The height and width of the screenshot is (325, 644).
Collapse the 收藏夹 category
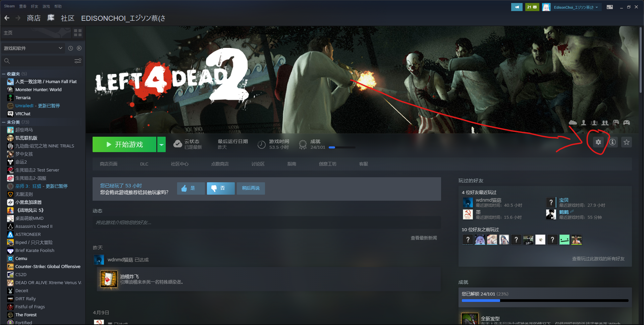click(x=4, y=74)
